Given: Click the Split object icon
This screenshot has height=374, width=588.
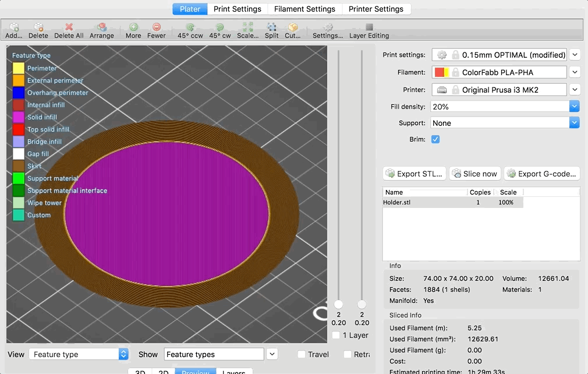Looking at the screenshot, I should tap(272, 27).
